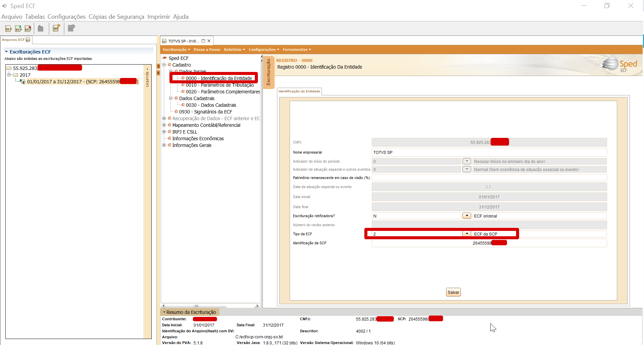Open the Relatório dropdown menu

tap(234, 50)
